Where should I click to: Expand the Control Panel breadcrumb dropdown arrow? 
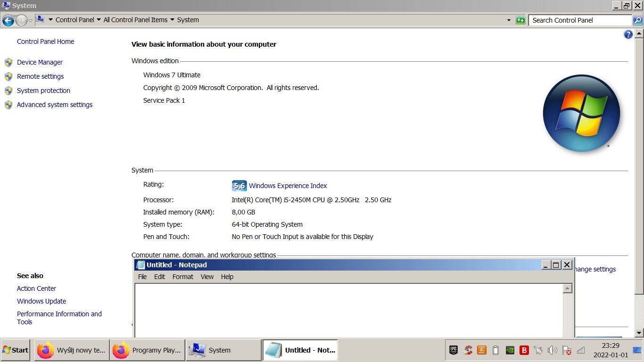(x=99, y=20)
